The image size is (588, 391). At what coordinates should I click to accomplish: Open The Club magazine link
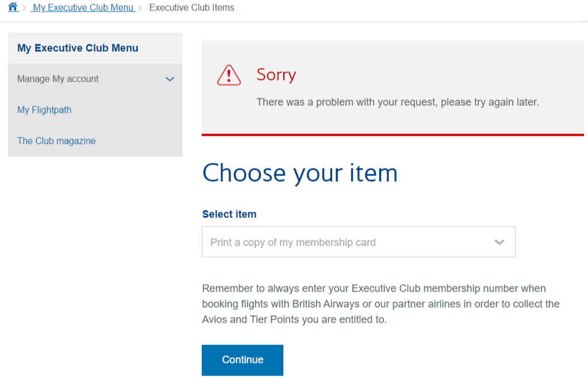click(56, 141)
